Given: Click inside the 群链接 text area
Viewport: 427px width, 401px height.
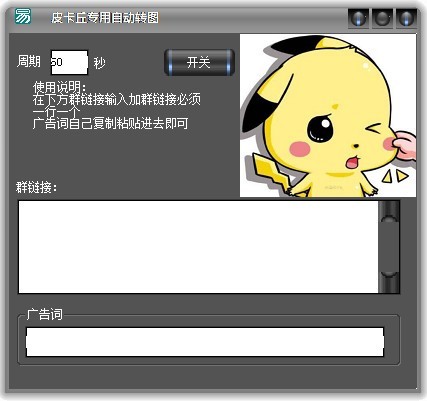Looking at the screenshot, I should (x=198, y=247).
